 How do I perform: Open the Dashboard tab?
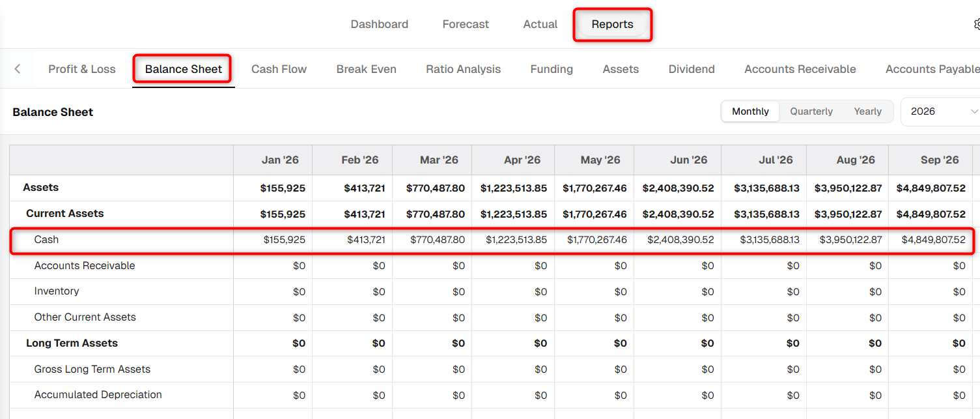[x=380, y=24]
